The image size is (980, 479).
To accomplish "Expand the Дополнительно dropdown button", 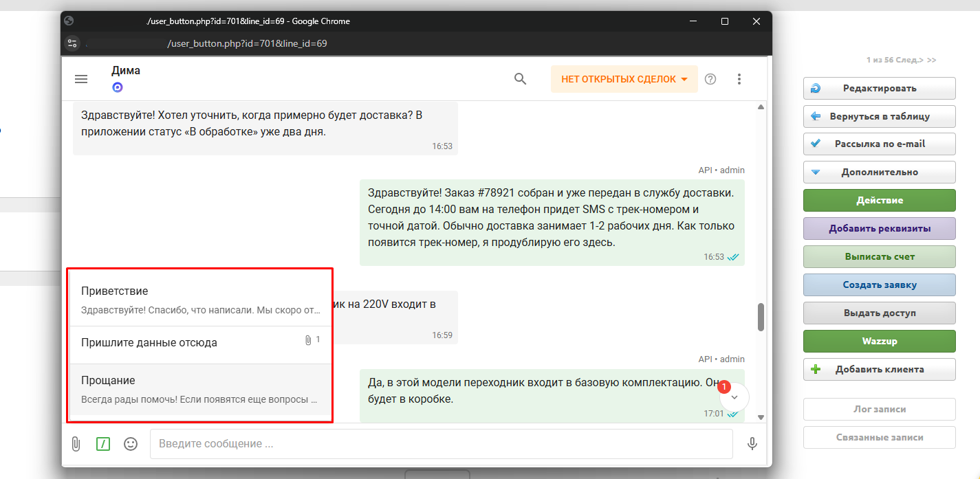I will 879,172.
